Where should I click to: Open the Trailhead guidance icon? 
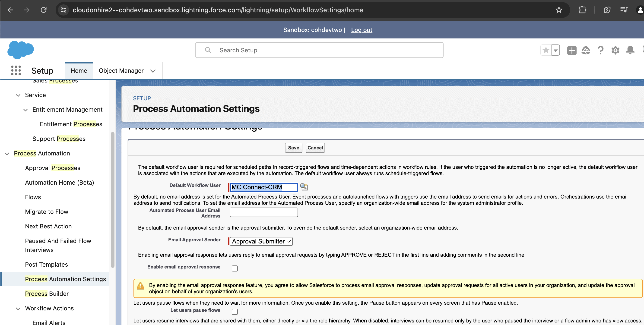(586, 50)
